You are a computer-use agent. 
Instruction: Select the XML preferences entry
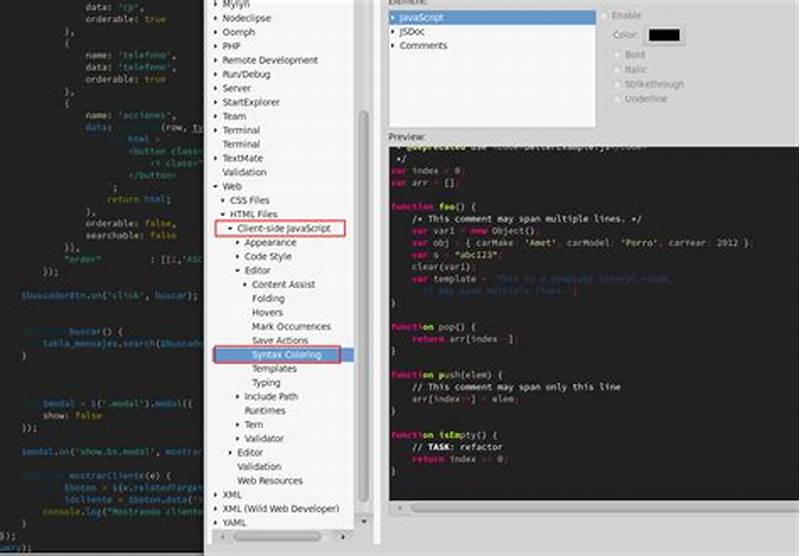pos(232,495)
